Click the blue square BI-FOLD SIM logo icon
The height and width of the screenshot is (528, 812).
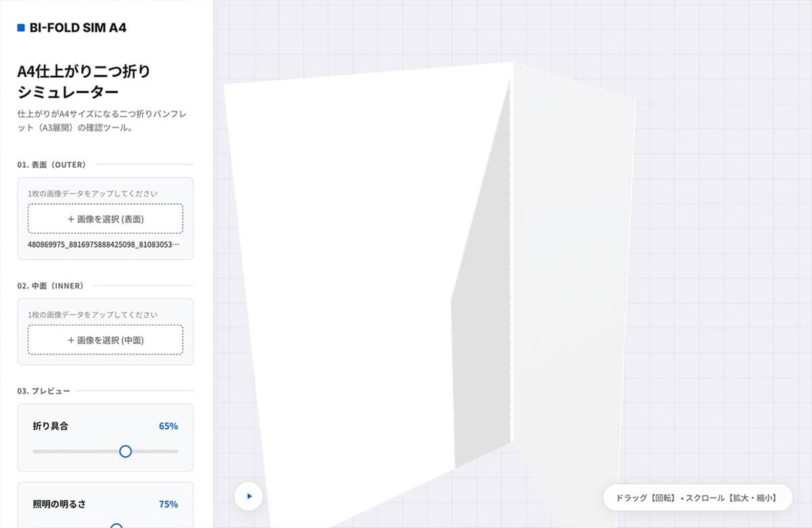coord(21,28)
